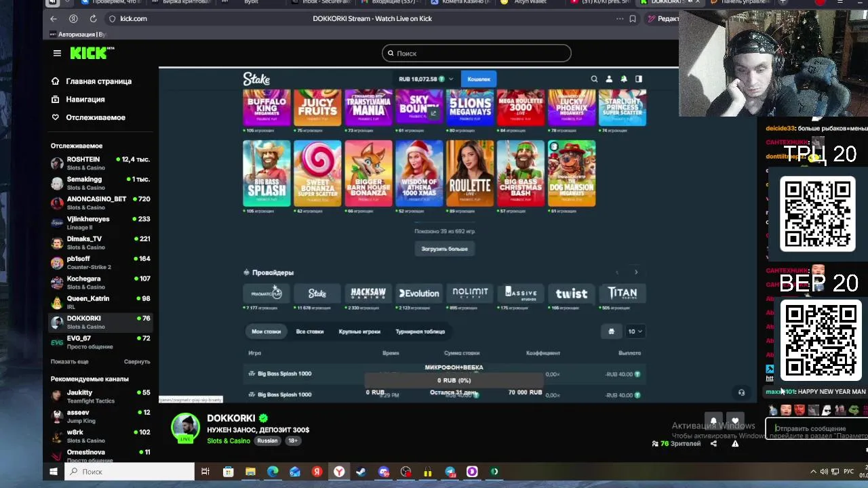868x488 pixels.
Task: Click Windows taskbar search box
Action: coord(130,472)
